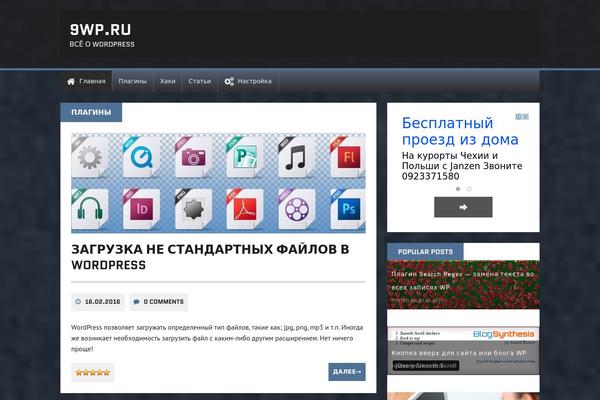This screenshot has width=600, height=400.
Task: Close the ad with the X icon
Action: (x=526, y=116)
